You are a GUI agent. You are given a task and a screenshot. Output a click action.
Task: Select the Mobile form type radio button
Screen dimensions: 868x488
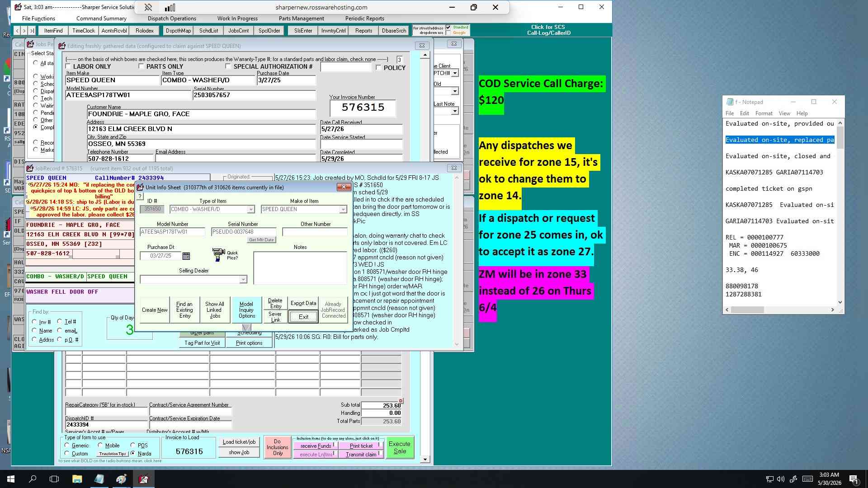point(100,445)
